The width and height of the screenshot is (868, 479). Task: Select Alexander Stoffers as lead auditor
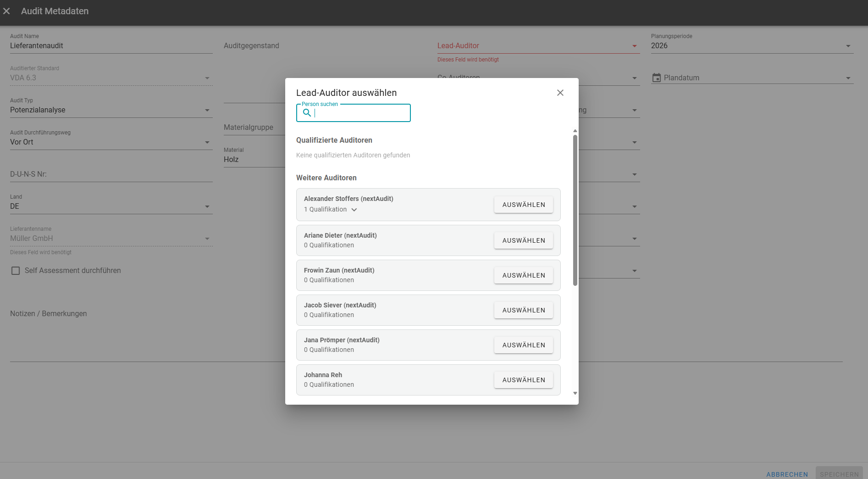(523, 205)
